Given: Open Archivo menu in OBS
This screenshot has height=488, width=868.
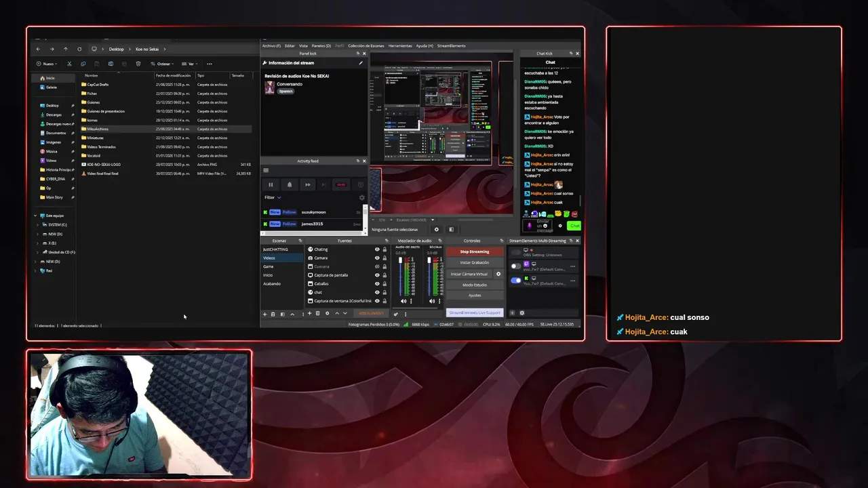Looking at the screenshot, I should (271, 45).
